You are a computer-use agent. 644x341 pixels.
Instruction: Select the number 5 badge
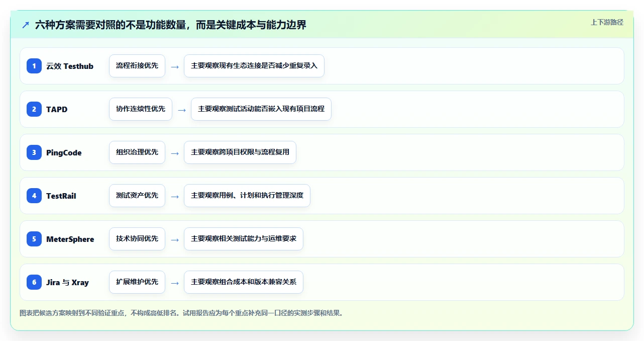tap(34, 239)
